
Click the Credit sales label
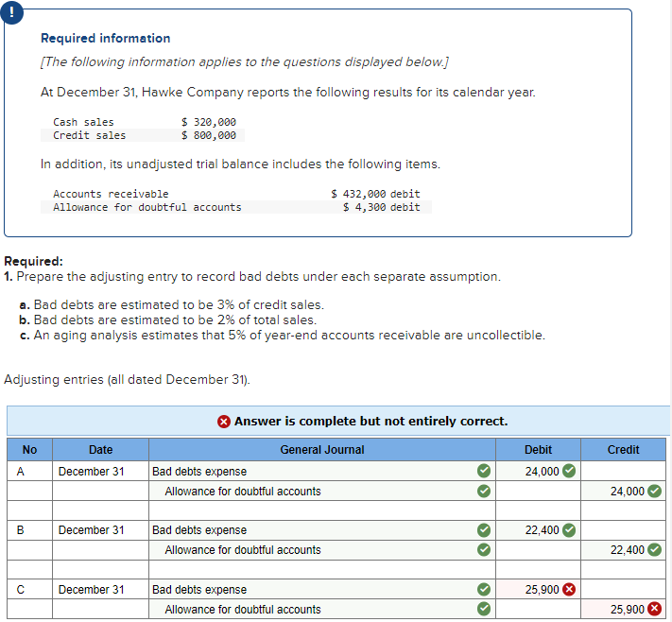click(x=90, y=135)
